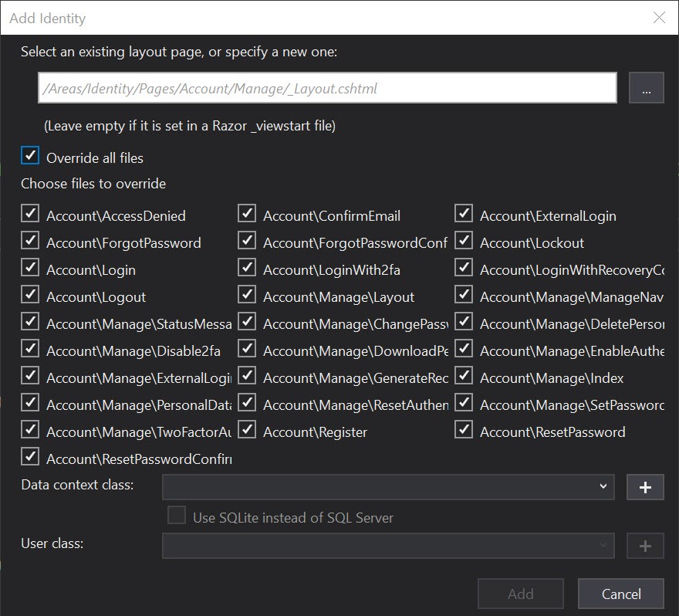This screenshot has height=616, width=679.
Task: Uncheck Account\ExternalLogin checkbox
Action: pyautogui.click(x=464, y=214)
